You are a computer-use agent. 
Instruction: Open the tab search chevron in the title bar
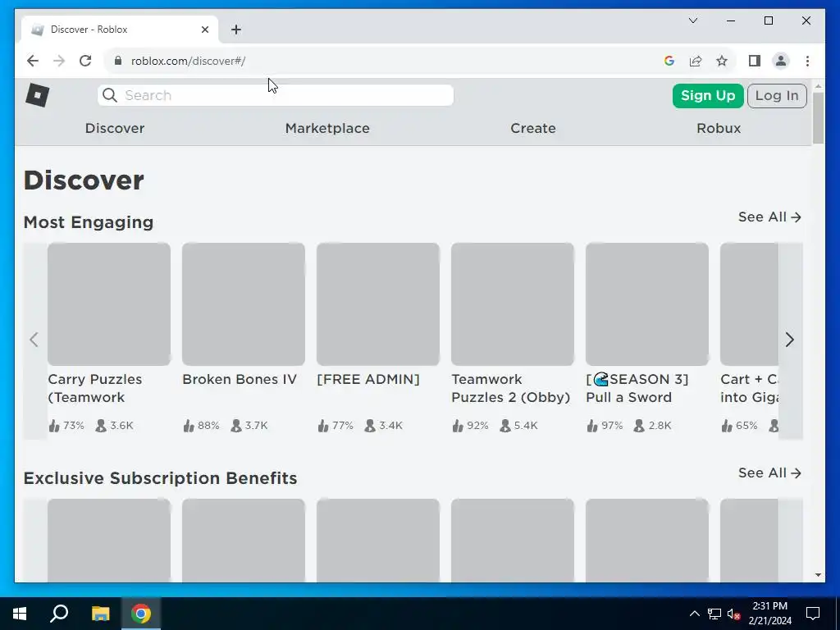coord(692,21)
